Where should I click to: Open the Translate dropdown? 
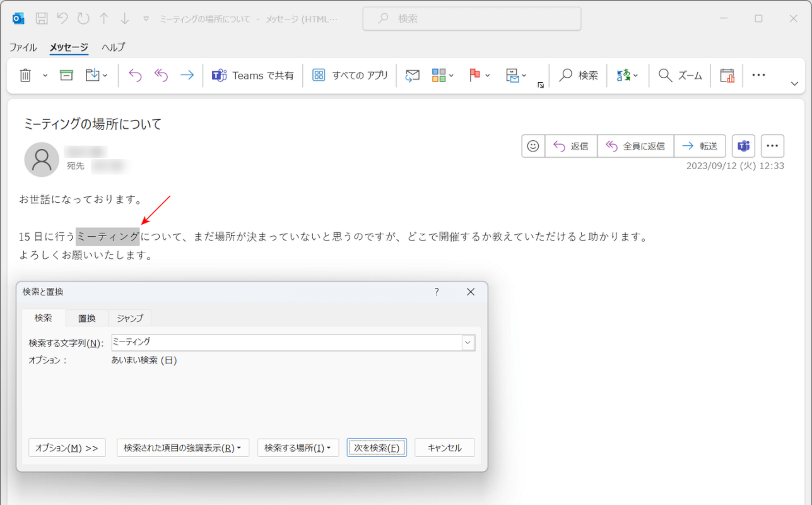coord(628,75)
